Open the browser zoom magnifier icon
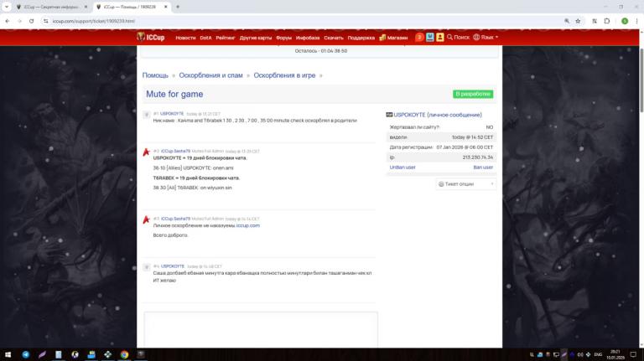644x361 pixels. pyautogui.click(x=567, y=21)
